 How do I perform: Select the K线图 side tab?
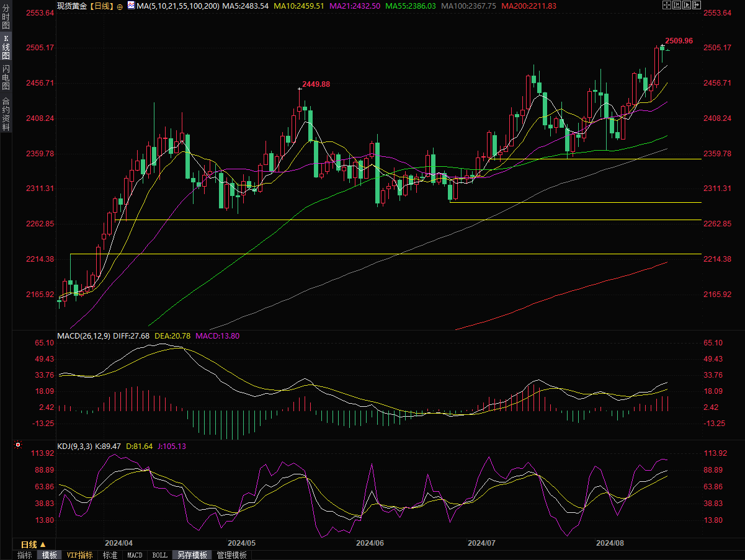6,47
